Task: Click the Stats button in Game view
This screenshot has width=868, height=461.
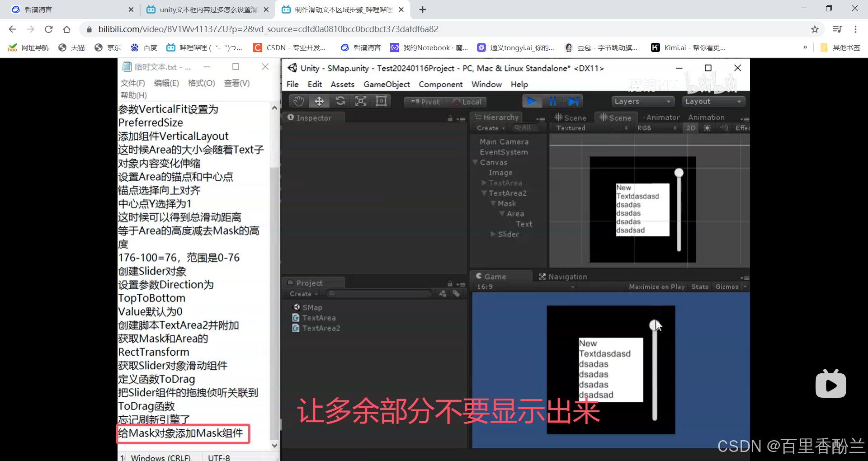Action: point(699,287)
